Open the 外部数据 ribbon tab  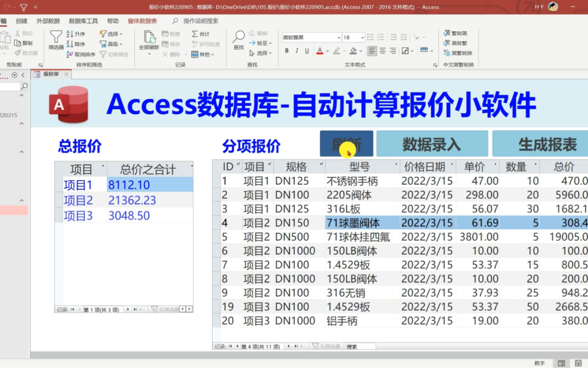click(x=48, y=21)
